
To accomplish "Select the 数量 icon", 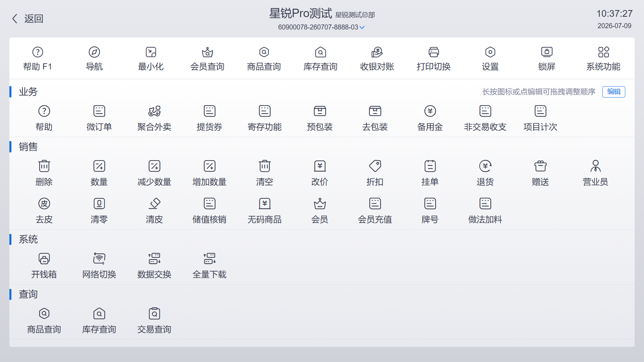I will point(99,173).
